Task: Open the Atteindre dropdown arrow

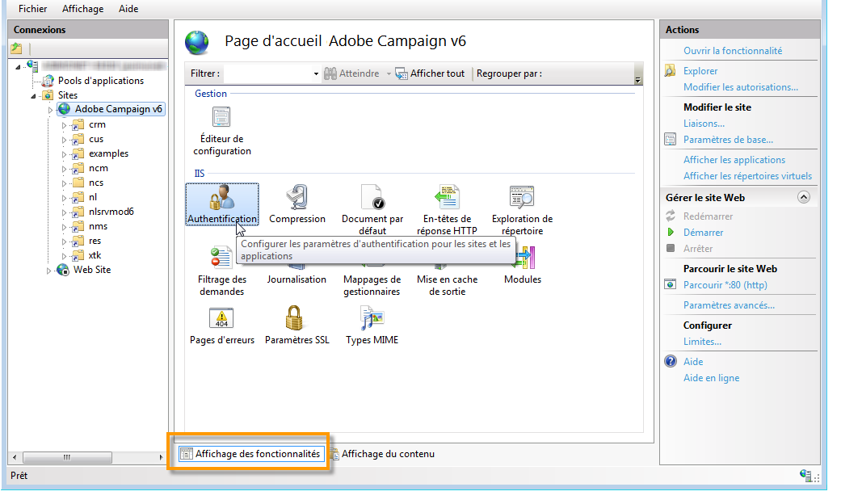Action: [389, 73]
